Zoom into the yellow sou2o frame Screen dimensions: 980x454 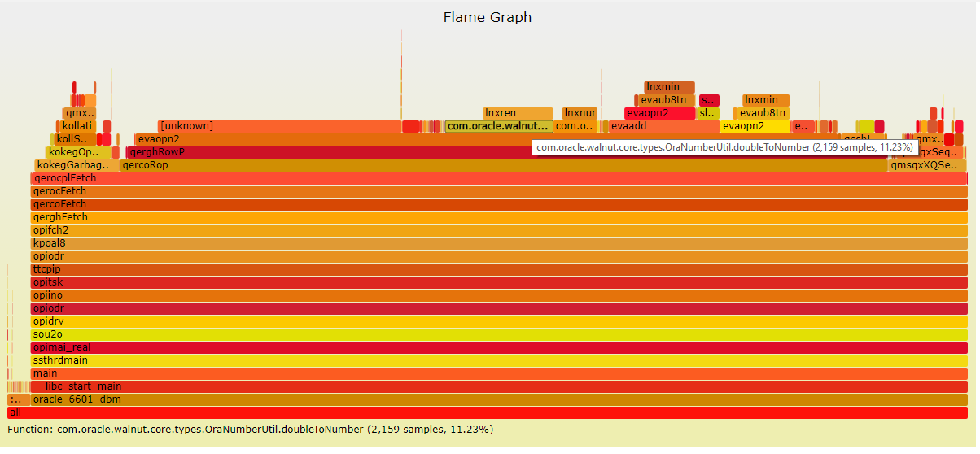pyautogui.click(x=498, y=334)
